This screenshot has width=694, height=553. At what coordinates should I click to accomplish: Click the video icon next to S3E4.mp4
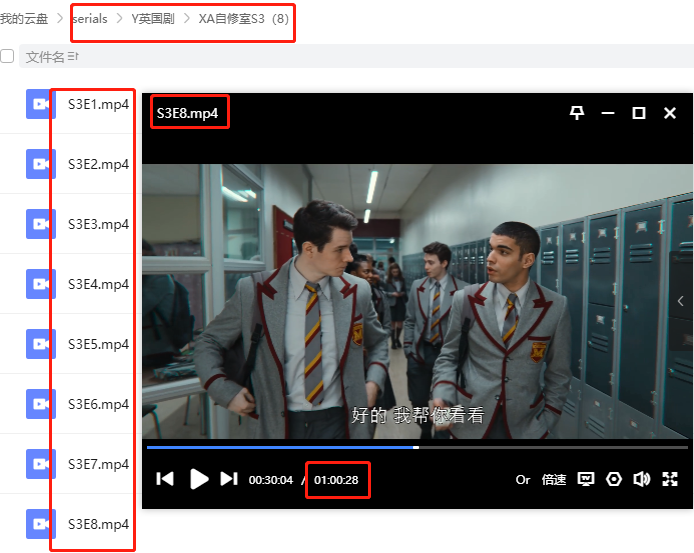(x=41, y=284)
